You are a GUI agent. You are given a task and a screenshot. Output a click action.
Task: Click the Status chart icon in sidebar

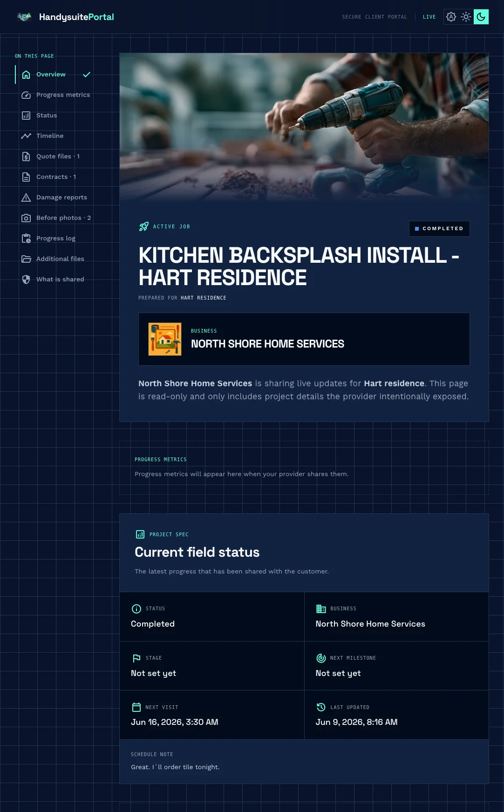(x=26, y=116)
